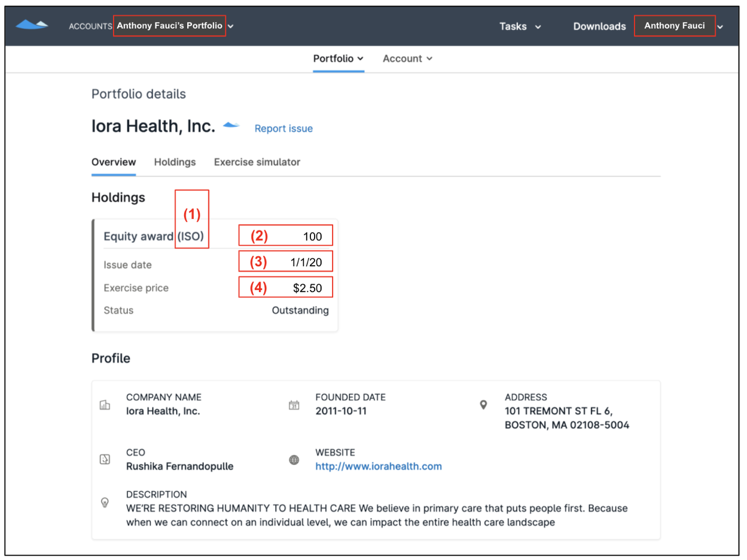The width and height of the screenshot is (747, 560).
Task: Click the founded date calendar icon
Action: click(294, 405)
